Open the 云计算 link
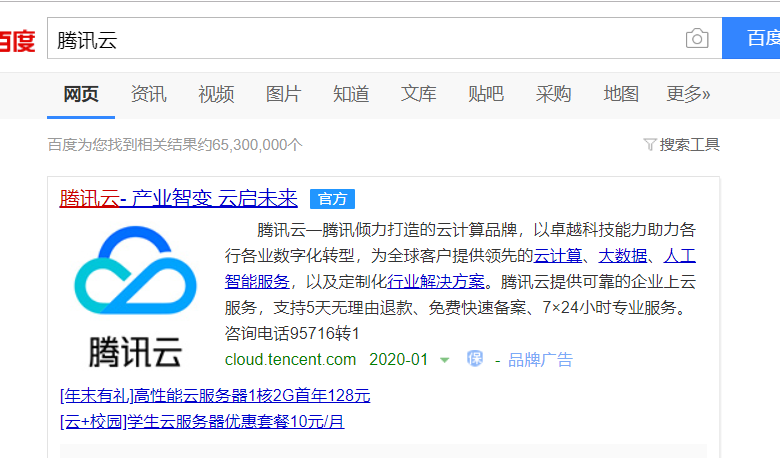The image size is (780, 458). (x=558, y=256)
